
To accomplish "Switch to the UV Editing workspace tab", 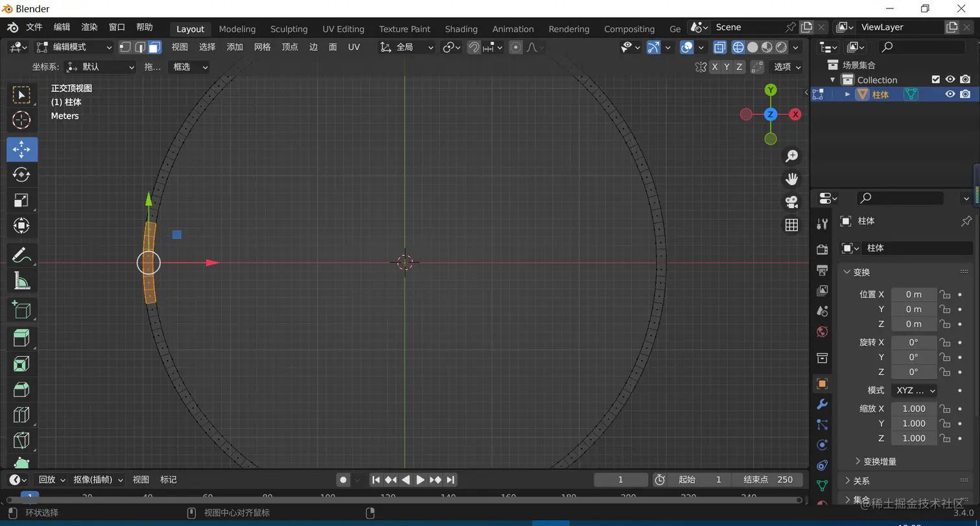I will pyautogui.click(x=344, y=29).
